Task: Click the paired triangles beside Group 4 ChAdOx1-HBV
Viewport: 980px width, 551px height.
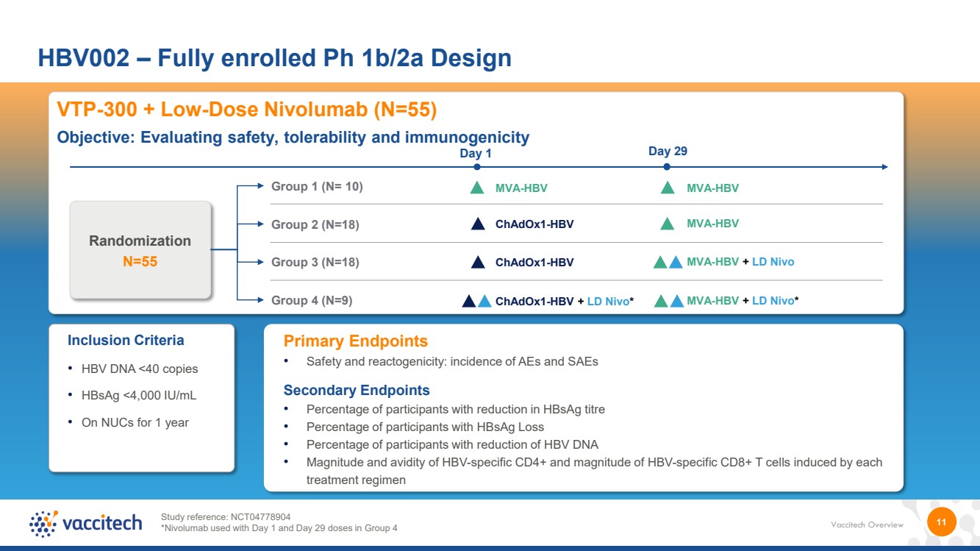Action: tap(477, 300)
